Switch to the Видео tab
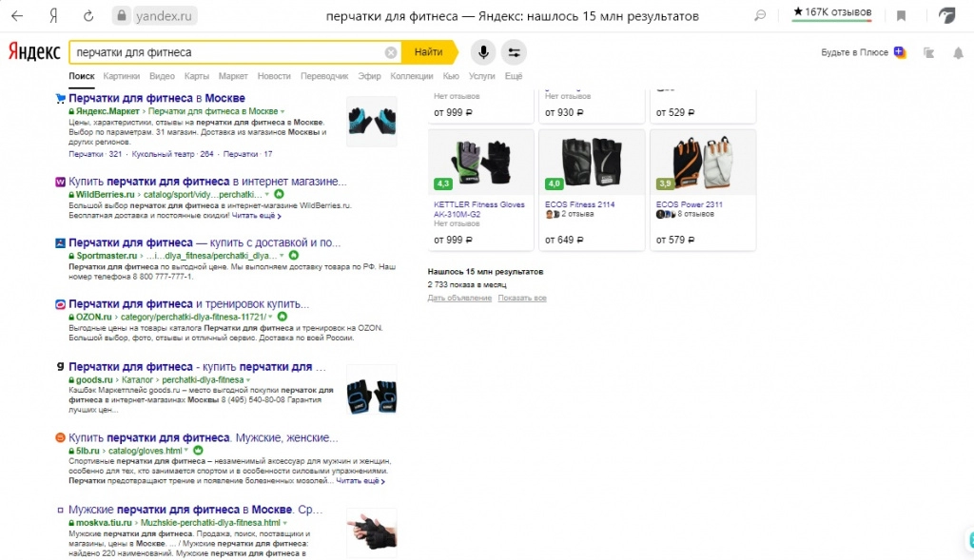Screen dimensions: 974x560 click(162, 76)
